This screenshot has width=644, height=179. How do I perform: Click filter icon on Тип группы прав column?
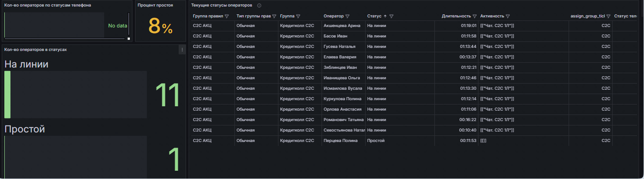[274, 17]
